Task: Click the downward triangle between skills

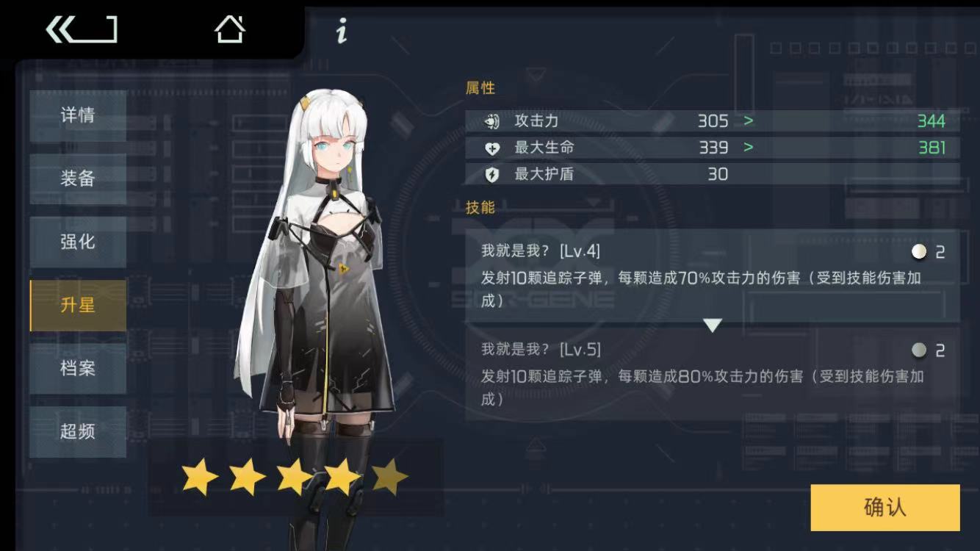Action: tap(713, 325)
